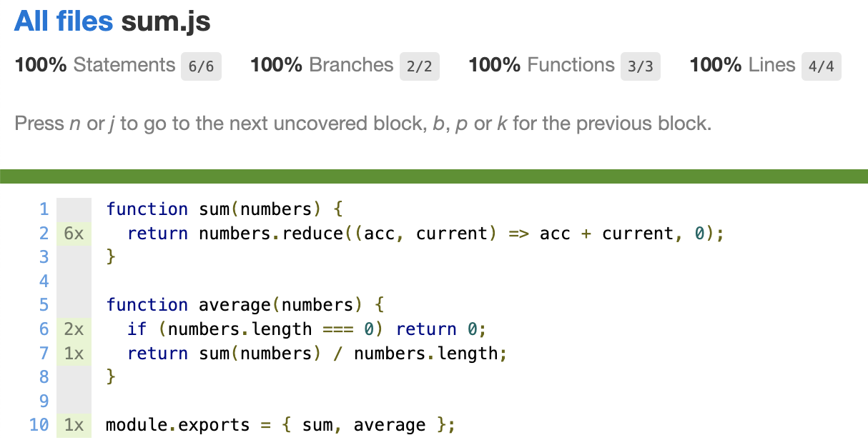Image resolution: width=868 pixels, height=440 pixels.
Task: Click the 100% Statements label
Action: [94, 66]
